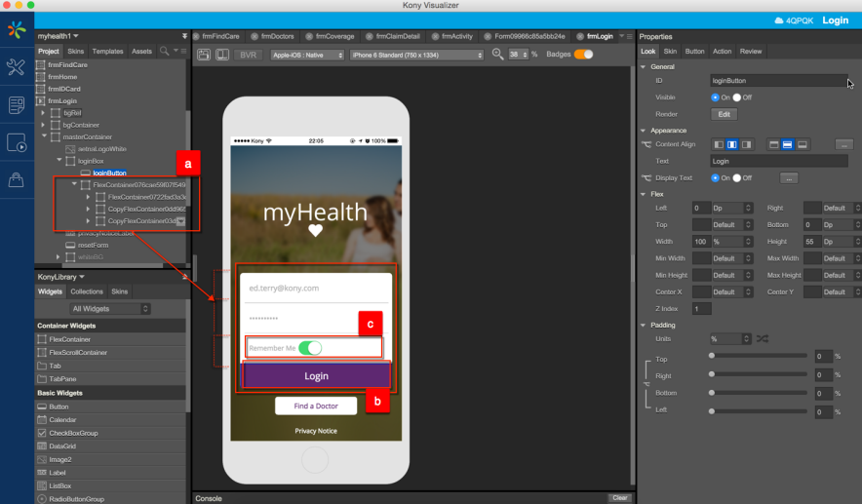Collapse the Padding section in Properties
The image size is (862, 504).
pyautogui.click(x=644, y=325)
